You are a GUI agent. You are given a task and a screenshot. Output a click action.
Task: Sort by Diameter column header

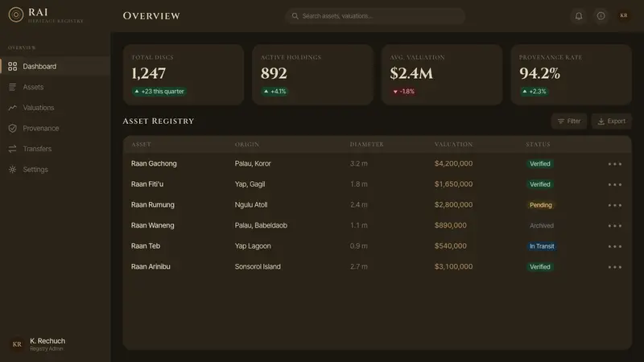tap(366, 145)
